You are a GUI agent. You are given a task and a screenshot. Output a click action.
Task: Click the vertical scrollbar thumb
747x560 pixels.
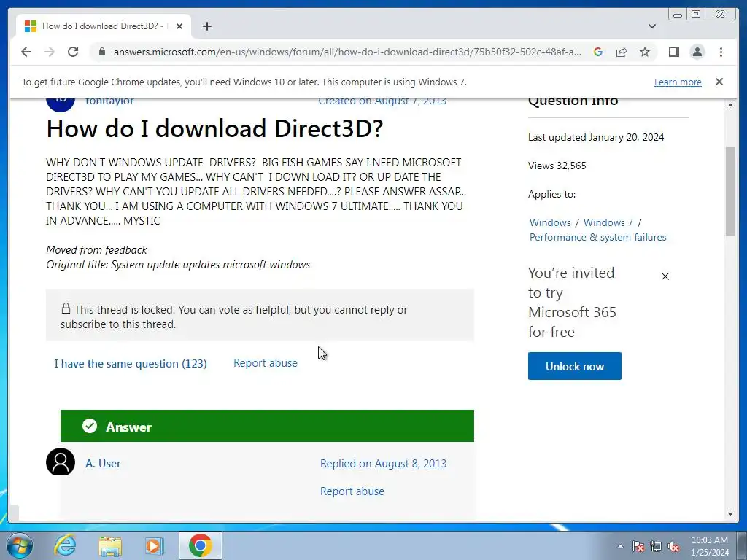[730, 190]
